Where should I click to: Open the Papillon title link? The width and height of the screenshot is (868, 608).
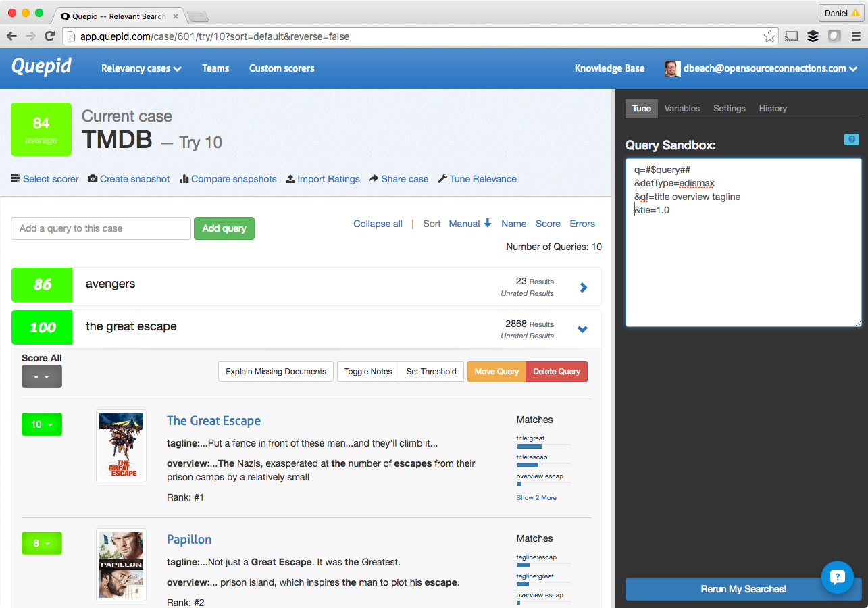click(x=189, y=540)
